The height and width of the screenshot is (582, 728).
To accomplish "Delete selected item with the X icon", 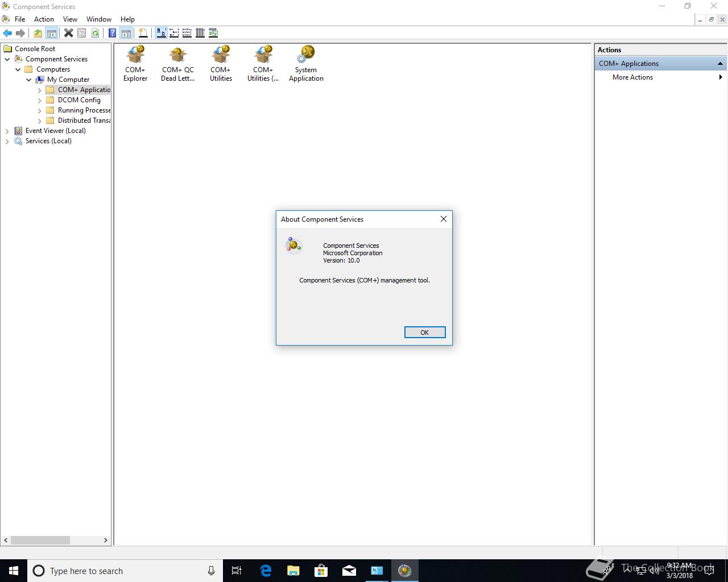I will pos(68,33).
